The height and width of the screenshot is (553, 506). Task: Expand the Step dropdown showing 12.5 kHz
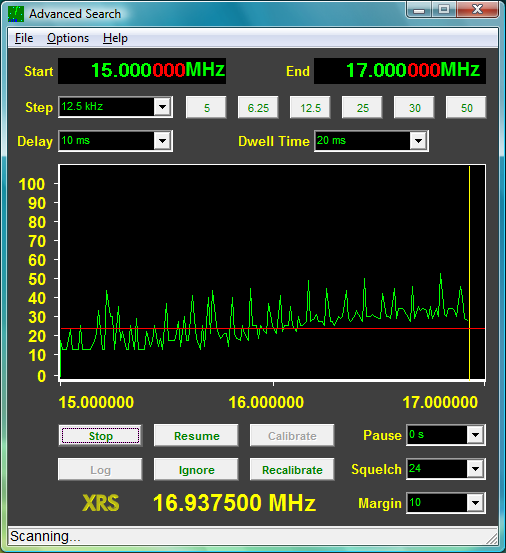click(x=163, y=107)
